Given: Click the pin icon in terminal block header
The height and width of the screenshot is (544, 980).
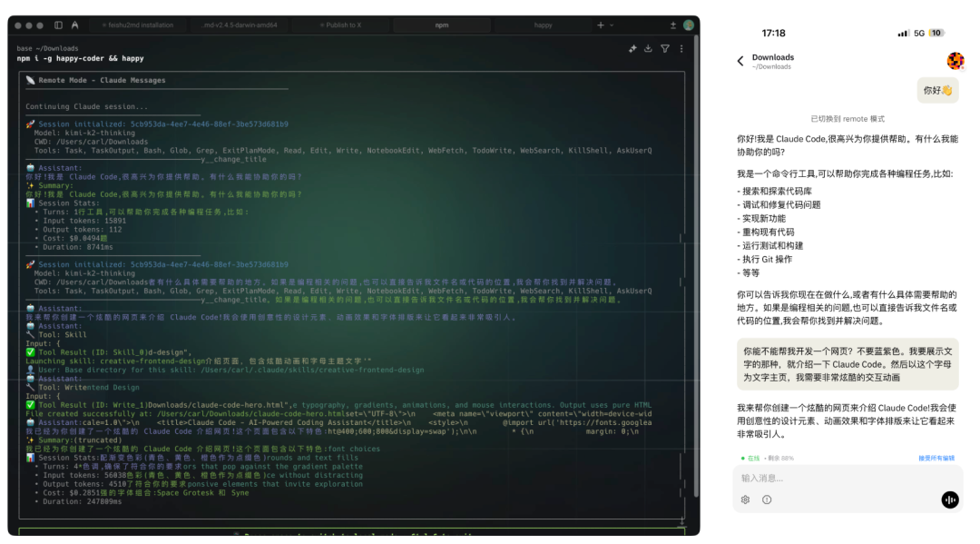Looking at the screenshot, I should (632, 48).
